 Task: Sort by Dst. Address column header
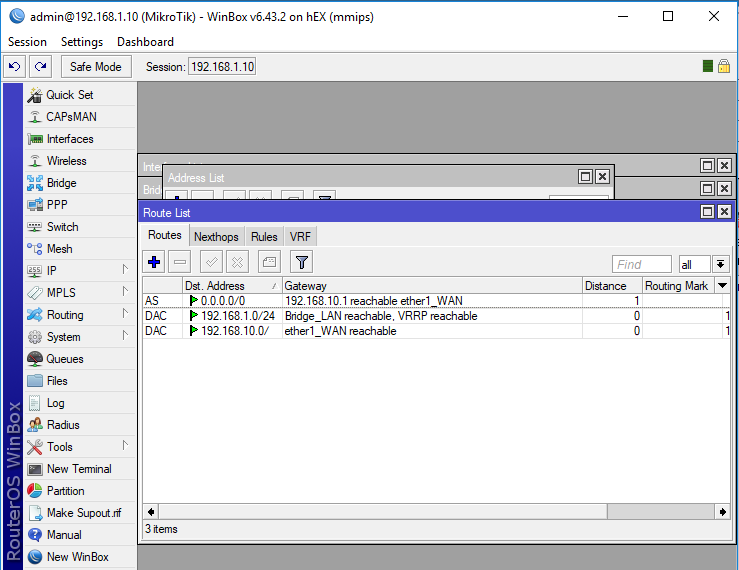pos(232,286)
